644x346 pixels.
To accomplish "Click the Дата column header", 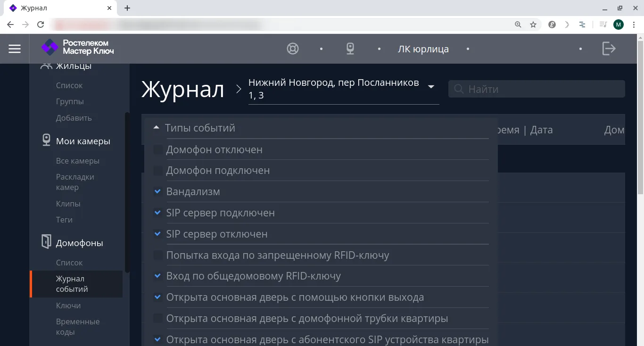I will click(541, 130).
